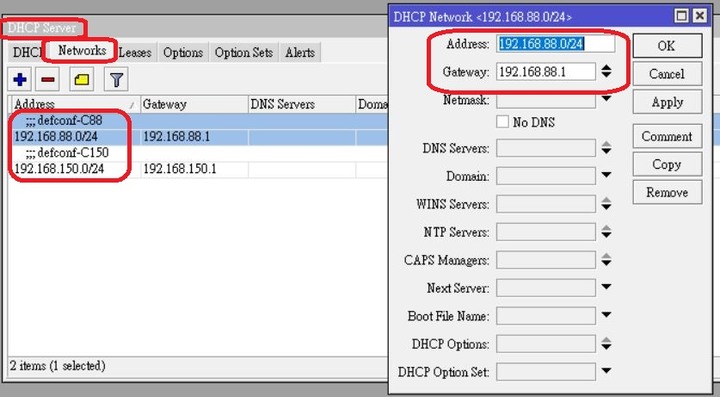Select the 192.168.88.0/24 network row
The image size is (720, 397).
tap(198, 137)
